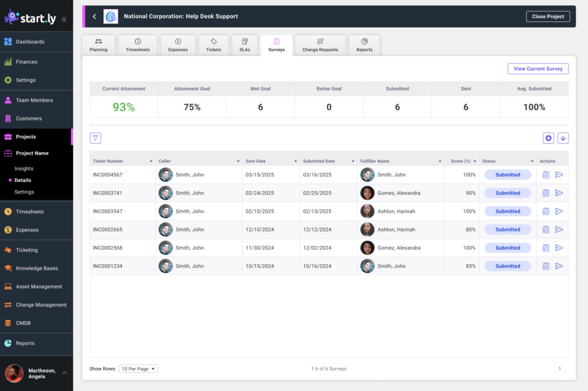The image size is (588, 391).
Task: Click the download arrow icon above table
Action: pyautogui.click(x=563, y=138)
